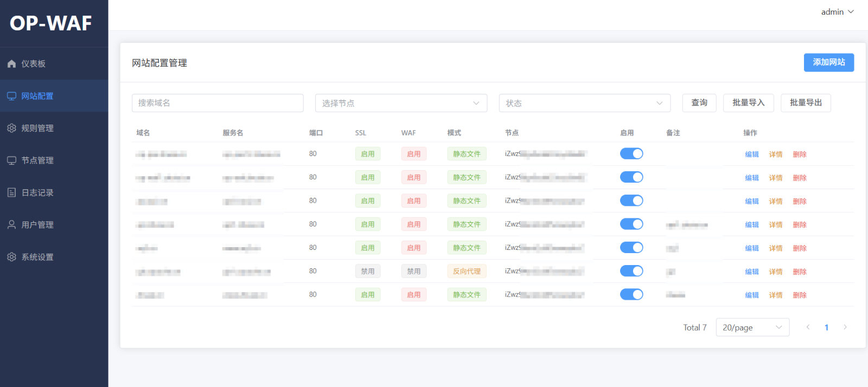Open the admin user menu
The height and width of the screenshot is (387, 868).
[837, 12]
